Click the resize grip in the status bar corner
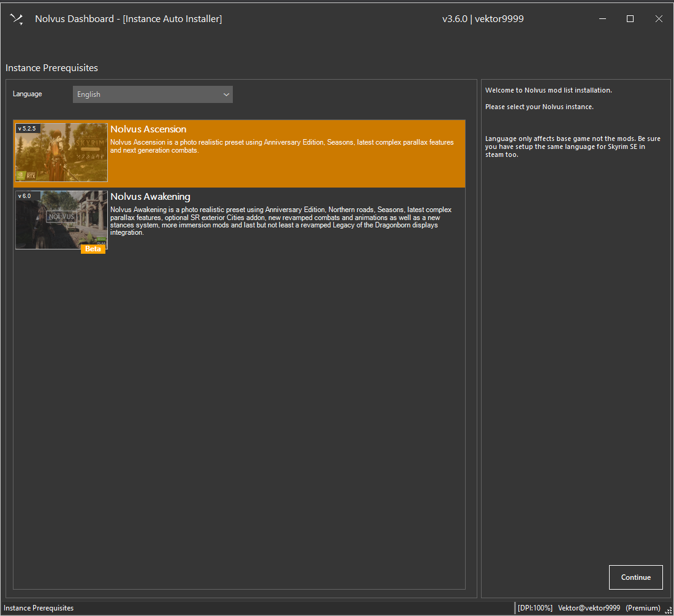 coord(668,609)
